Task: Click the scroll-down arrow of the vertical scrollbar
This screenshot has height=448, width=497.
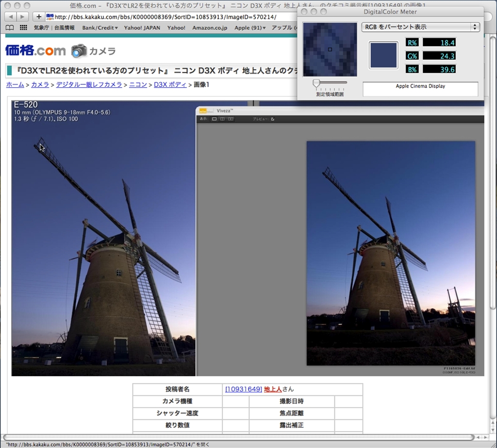Action: [493, 430]
